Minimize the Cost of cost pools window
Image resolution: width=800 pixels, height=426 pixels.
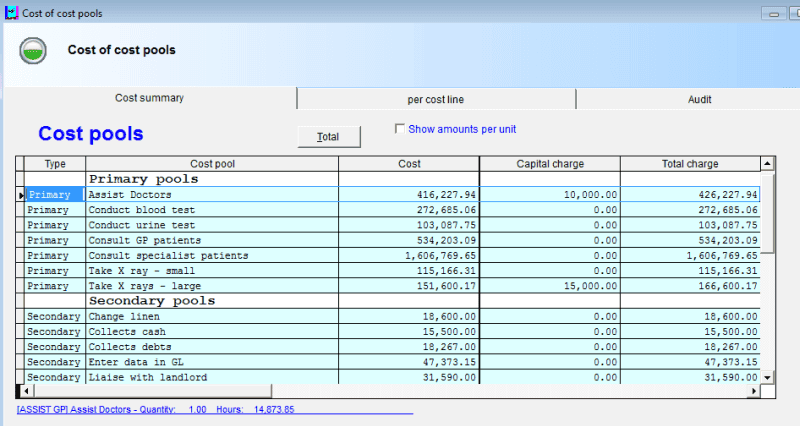(774, 14)
